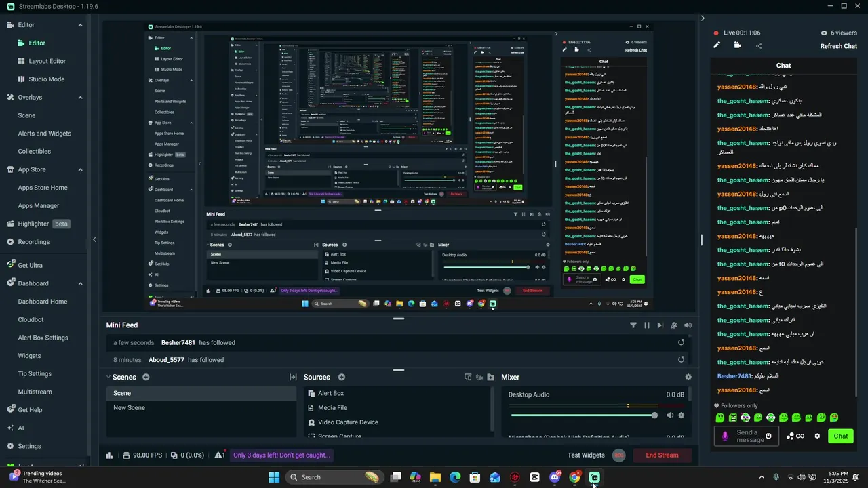This screenshot has height=488, width=868.
Task: Open Highlighter beta in sidebar
Action: tap(39, 224)
